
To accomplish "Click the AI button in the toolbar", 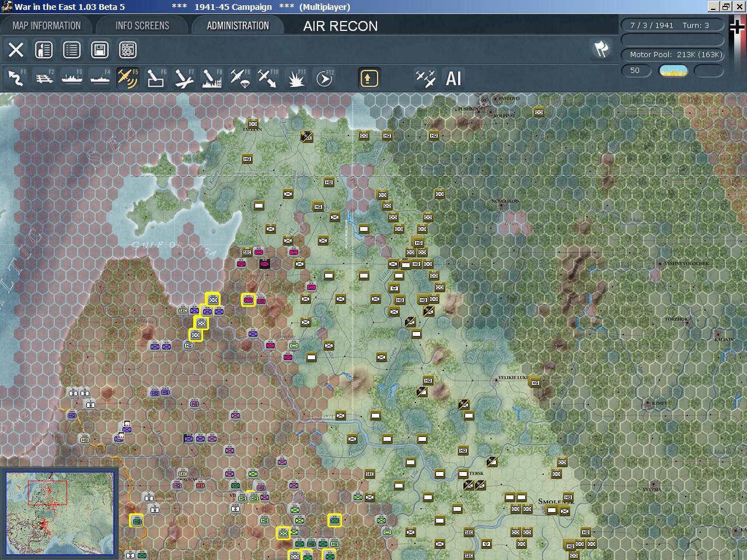I will pyautogui.click(x=453, y=78).
